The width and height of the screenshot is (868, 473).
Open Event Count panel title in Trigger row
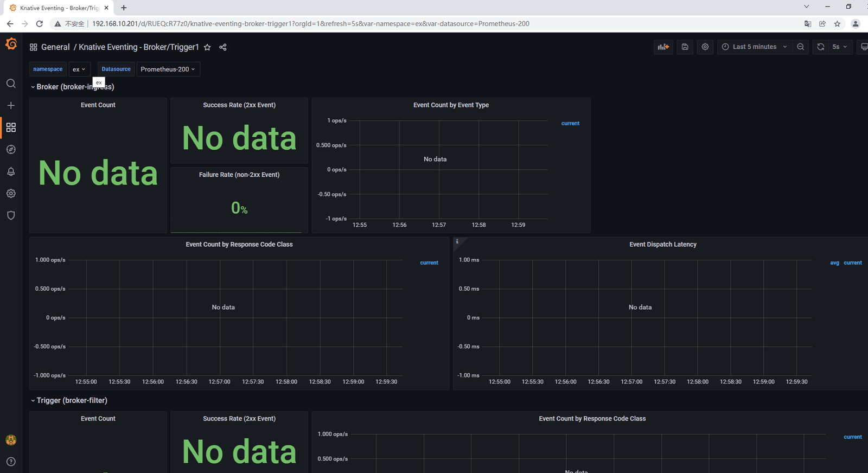(98, 419)
